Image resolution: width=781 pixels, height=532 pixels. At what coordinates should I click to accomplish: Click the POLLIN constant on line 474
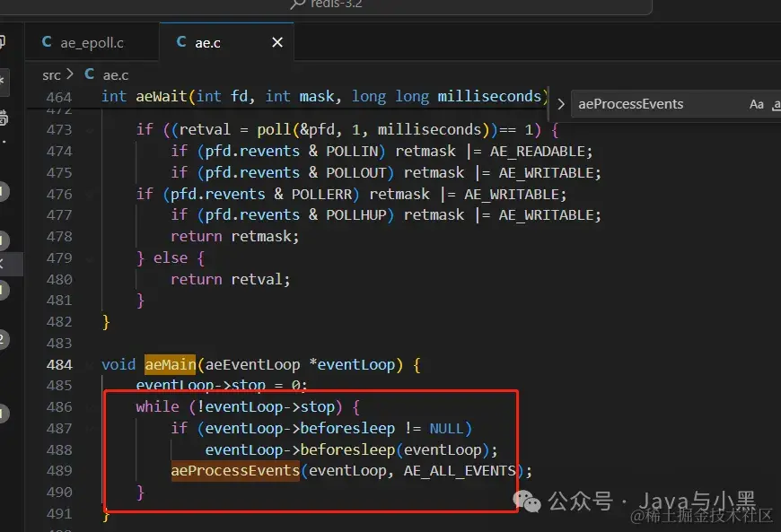click(x=352, y=152)
